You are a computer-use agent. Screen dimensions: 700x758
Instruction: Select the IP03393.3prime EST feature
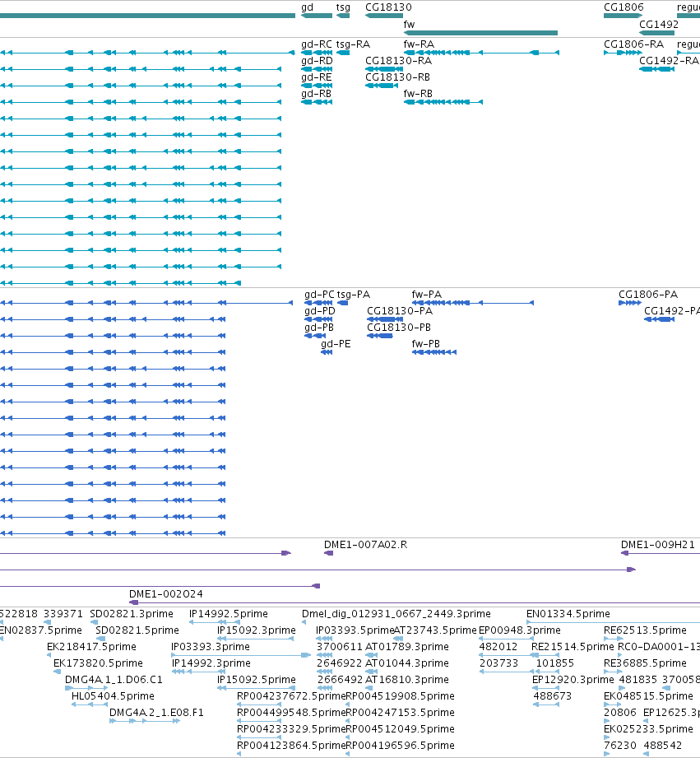tap(241, 655)
